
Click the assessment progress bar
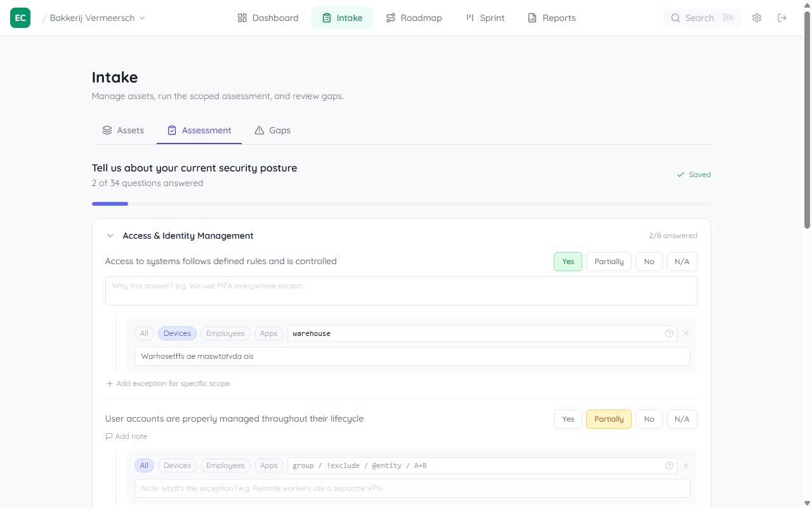click(x=401, y=204)
